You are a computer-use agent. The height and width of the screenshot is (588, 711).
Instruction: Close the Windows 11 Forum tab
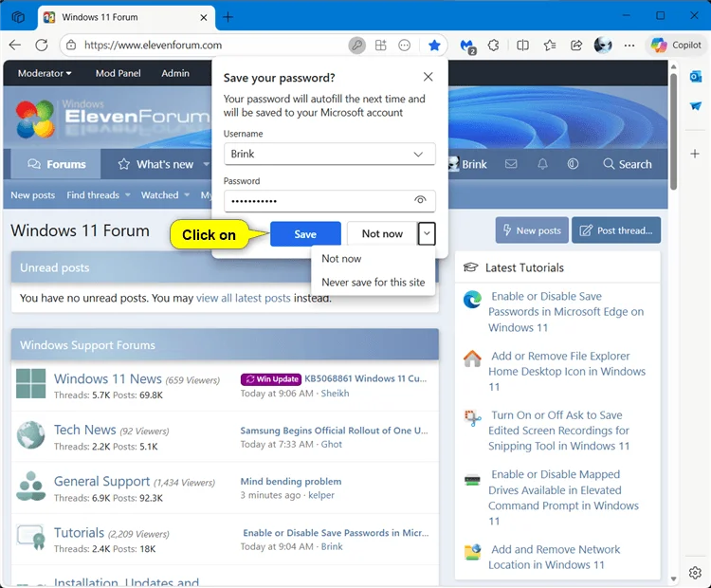(204, 17)
